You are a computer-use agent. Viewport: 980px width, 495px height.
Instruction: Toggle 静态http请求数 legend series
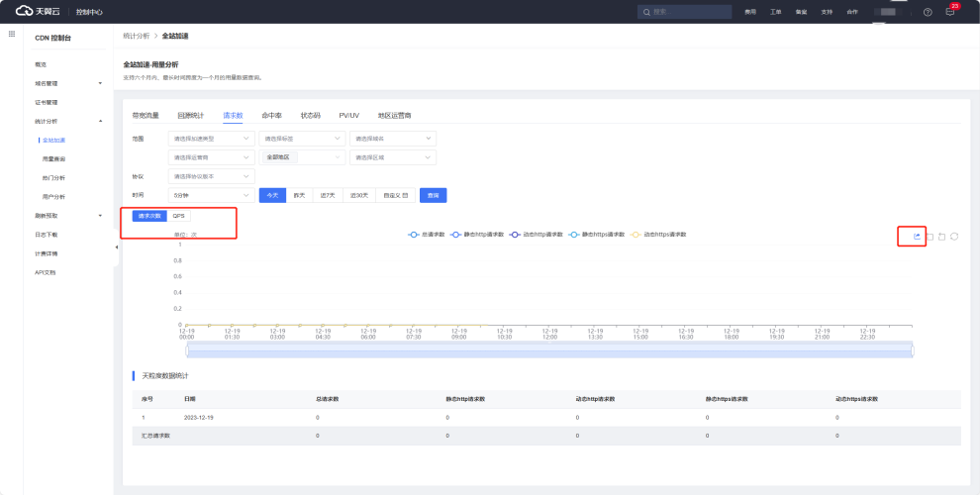477,235
